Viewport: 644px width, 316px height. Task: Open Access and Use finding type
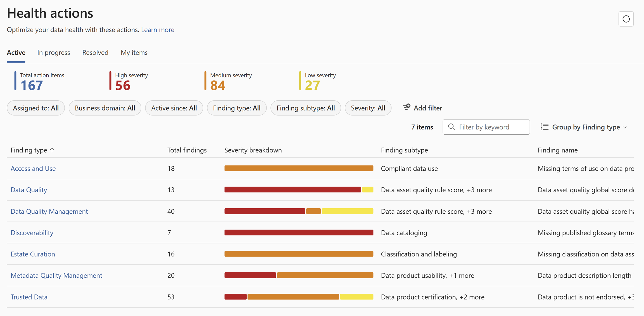[33, 168]
